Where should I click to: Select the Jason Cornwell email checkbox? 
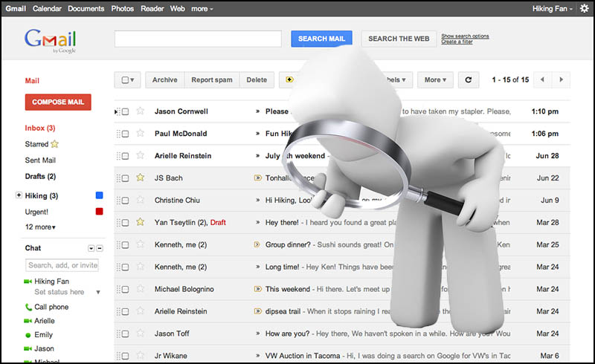point(125,111)
